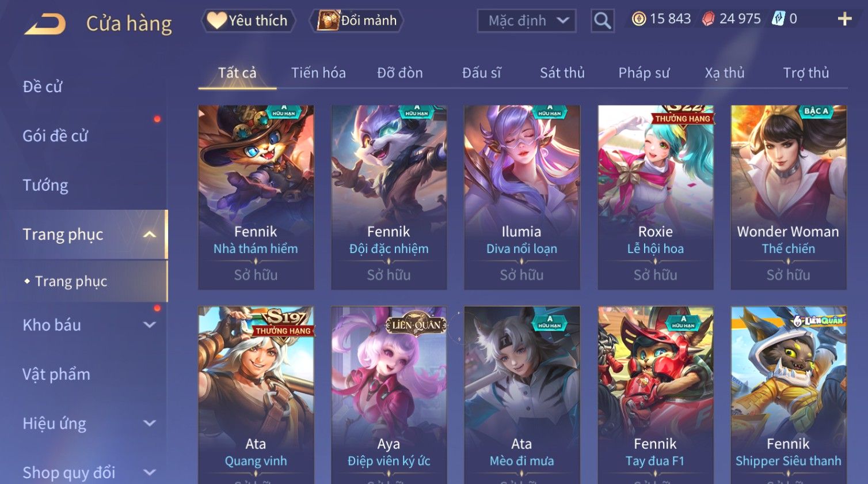Switch to the Sát thủ tab
Image resolution: width=868 pixels, height=484 pixels.
pyautogui.click(x=562, y=73)
